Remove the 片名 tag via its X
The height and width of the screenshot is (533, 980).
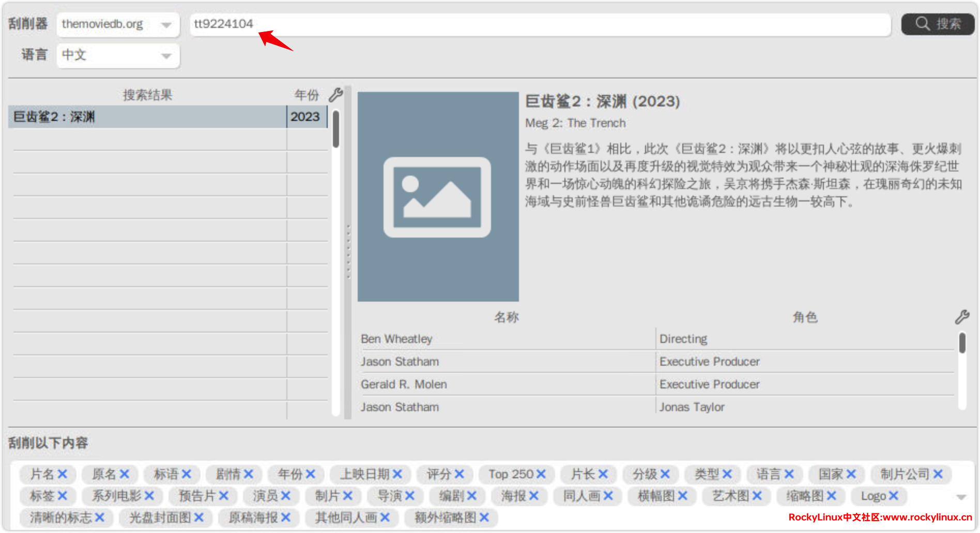(x=63, y=474)
